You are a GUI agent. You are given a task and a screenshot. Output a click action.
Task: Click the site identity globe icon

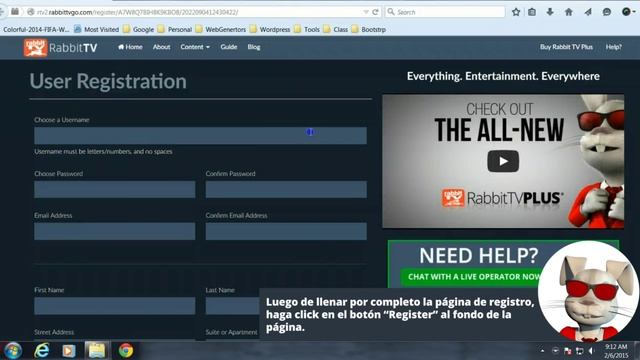click(31, 12)
